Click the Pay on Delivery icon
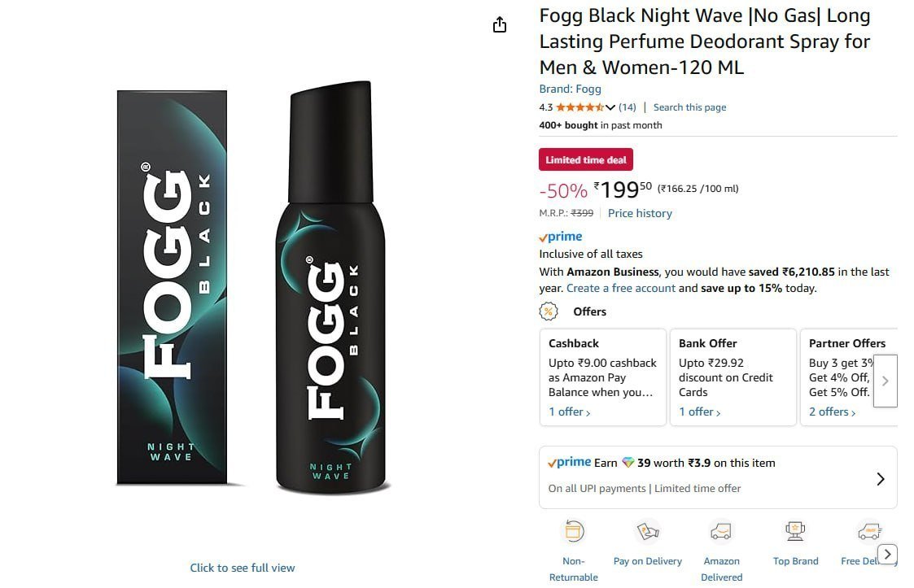The height and width of the screenshot is (588, 914). tap(648, 529)
